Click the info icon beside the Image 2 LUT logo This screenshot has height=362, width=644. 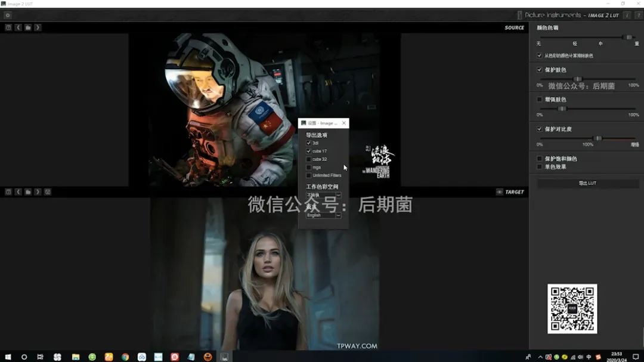pos(627,15)
